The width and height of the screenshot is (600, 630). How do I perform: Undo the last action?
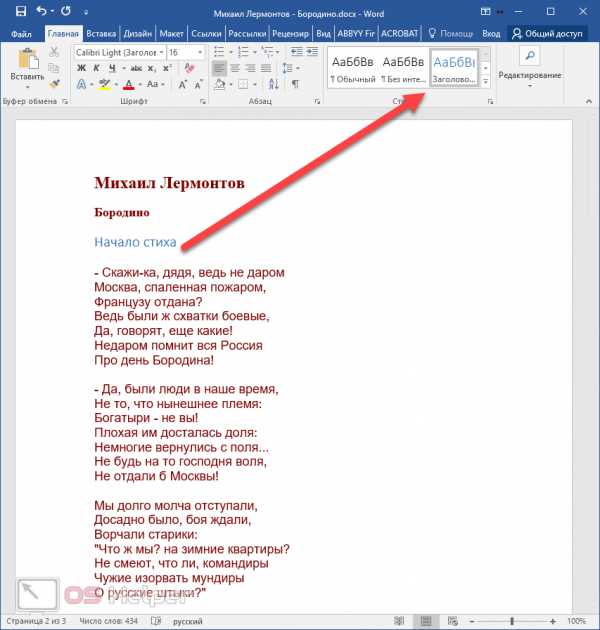(41, 11)
